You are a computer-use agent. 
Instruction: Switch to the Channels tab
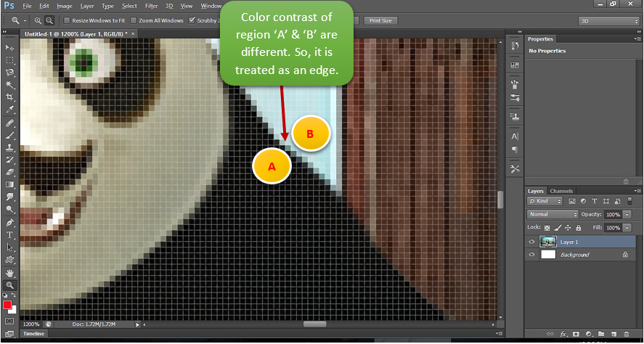tap(561, 191)
